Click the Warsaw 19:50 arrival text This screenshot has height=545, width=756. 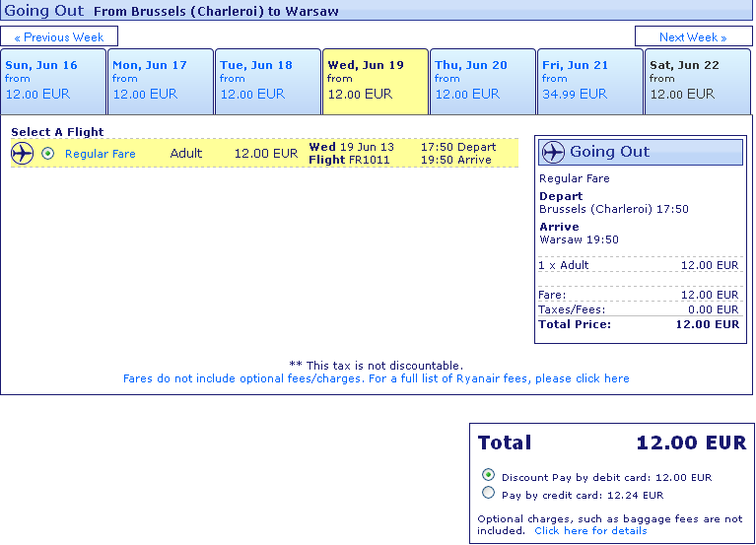pyautogui.click(x=579, y=239)
